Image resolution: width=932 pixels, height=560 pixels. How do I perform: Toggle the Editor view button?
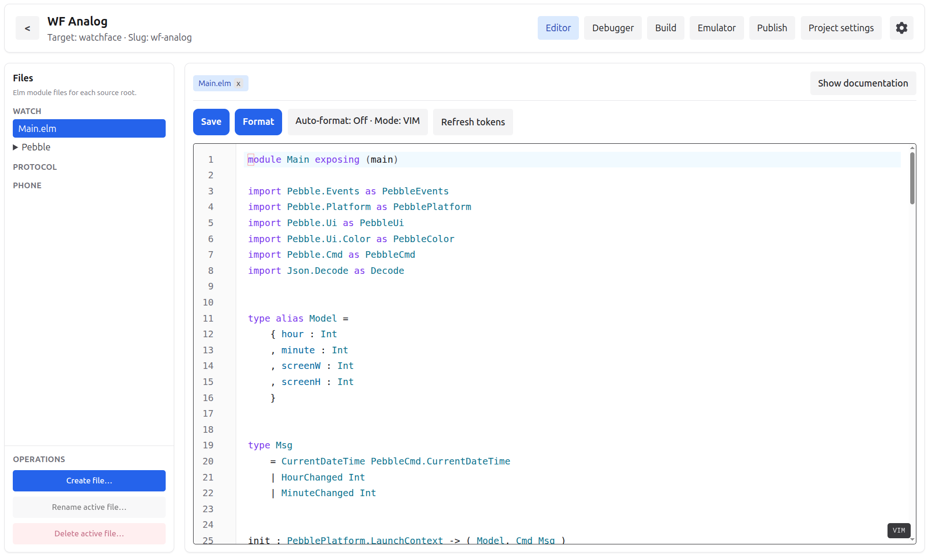coord(558,28)
